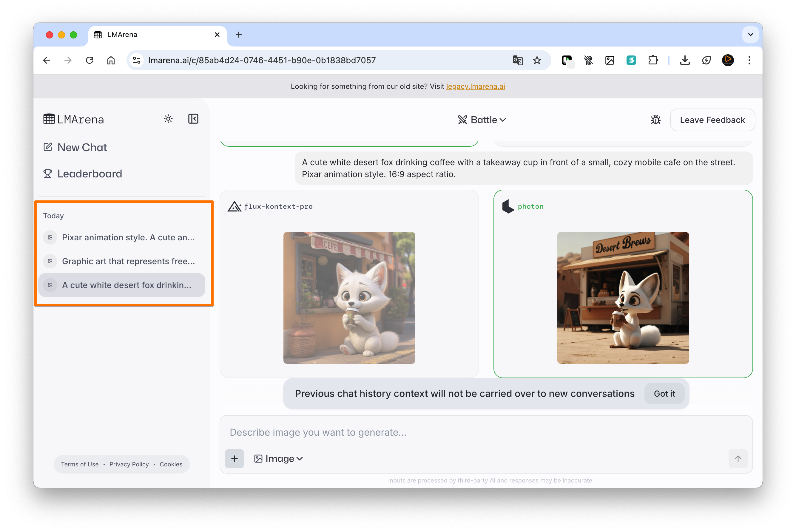The width and height of the screenshot is (796, 532).
Task: Dismiss the notice with Got it
Action: point(664,394)
